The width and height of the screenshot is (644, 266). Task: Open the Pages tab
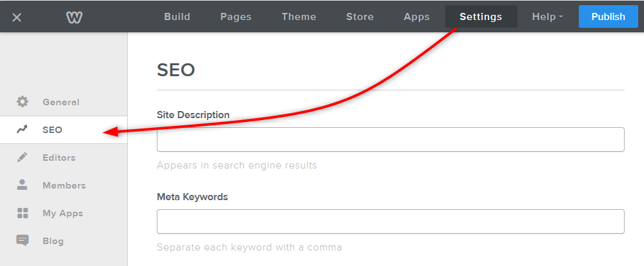236,17
